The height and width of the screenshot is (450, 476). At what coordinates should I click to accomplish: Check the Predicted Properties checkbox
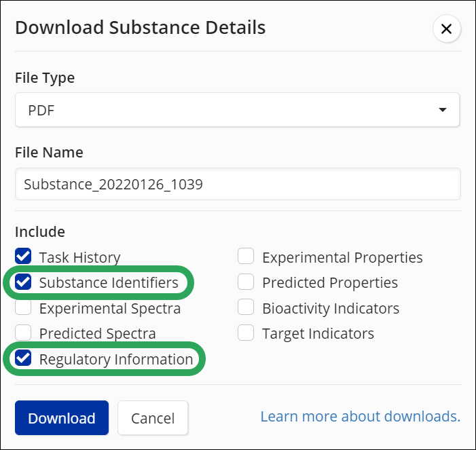point(246,282)
